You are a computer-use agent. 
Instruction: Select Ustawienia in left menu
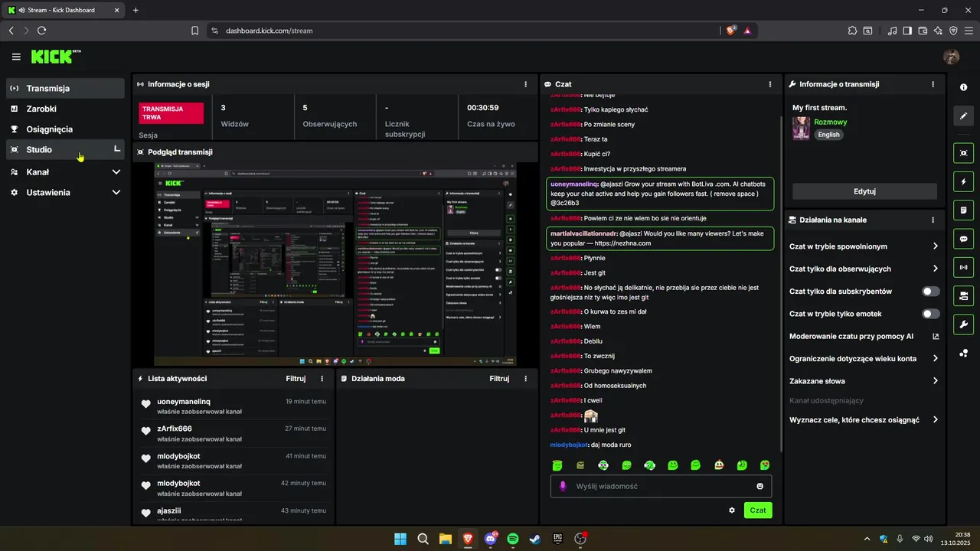pyautogui.click(x=65, y=193)
